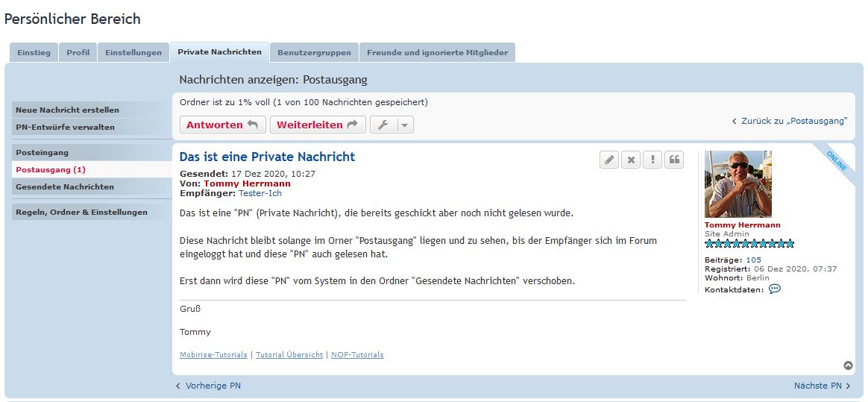
Task: Click the Weiterleiten forward button
Action: tap(318, 125)
